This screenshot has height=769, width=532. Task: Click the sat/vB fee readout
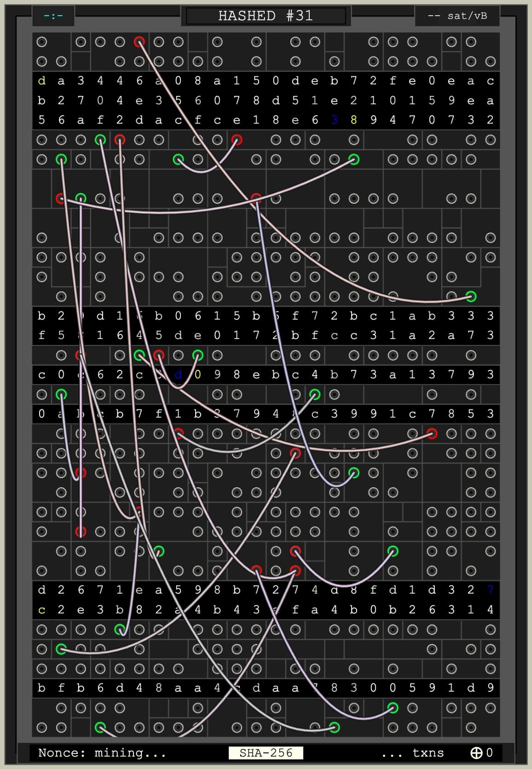pyautogui.click(x=457, y=16)
